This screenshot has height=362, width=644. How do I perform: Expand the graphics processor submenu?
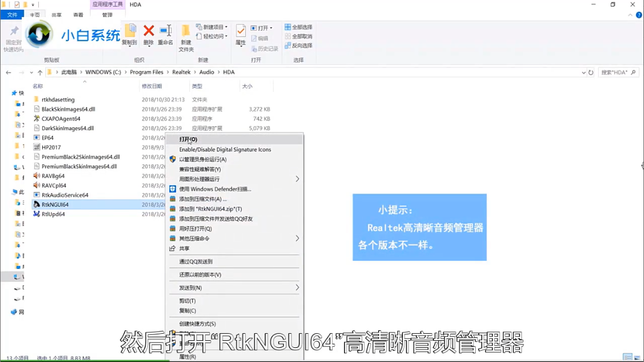[297, 179]
